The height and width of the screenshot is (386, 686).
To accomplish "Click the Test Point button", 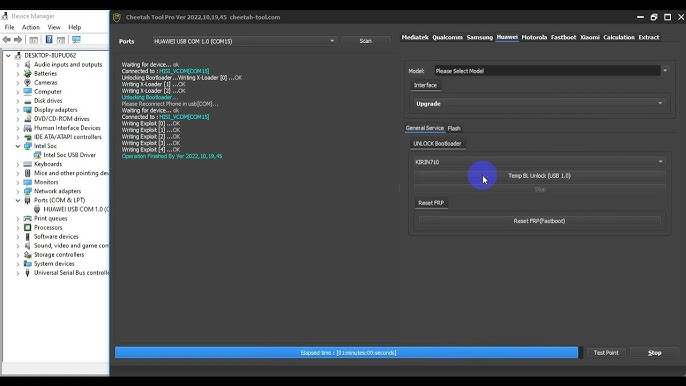I will click(606, 353).
